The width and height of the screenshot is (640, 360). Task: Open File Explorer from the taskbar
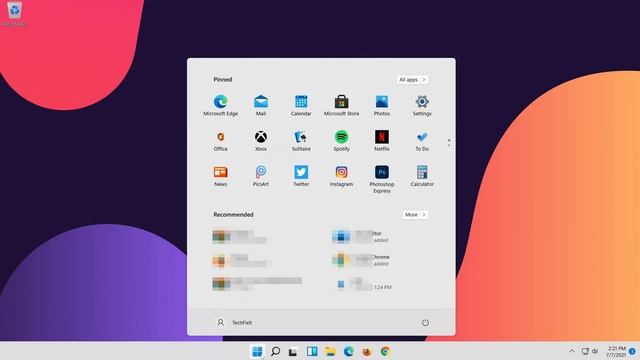330,351
